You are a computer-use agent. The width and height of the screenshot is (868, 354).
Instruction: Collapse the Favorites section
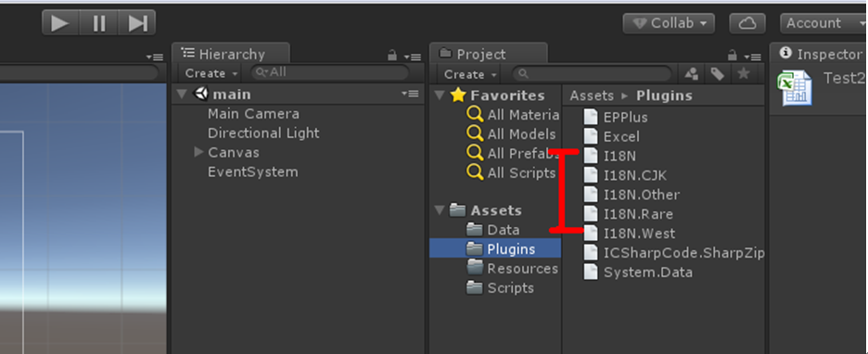tap(440, 95)
